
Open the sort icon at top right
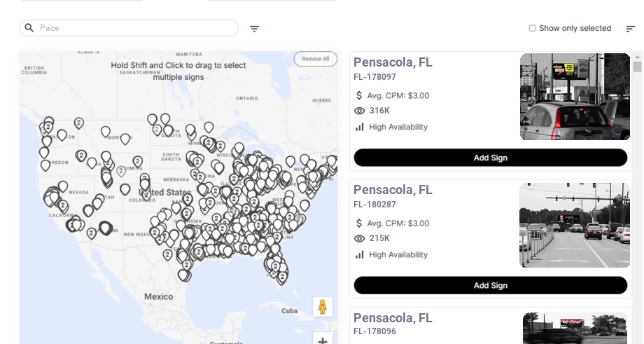630,29
